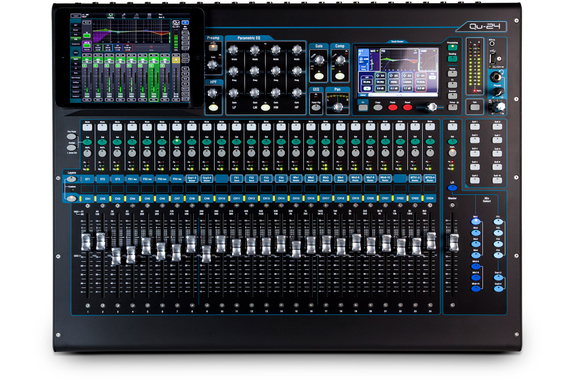Click the Master fader knob
The height and width of the screenshot is (380, 576).
[x=454, y=243]
